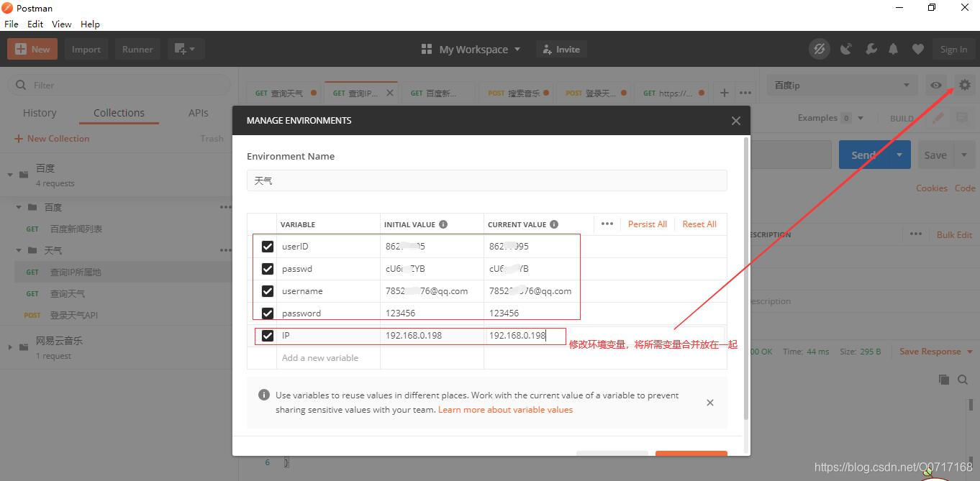Uncheck the passwd variable checkbox
The image size is (980, 481).
268,269
